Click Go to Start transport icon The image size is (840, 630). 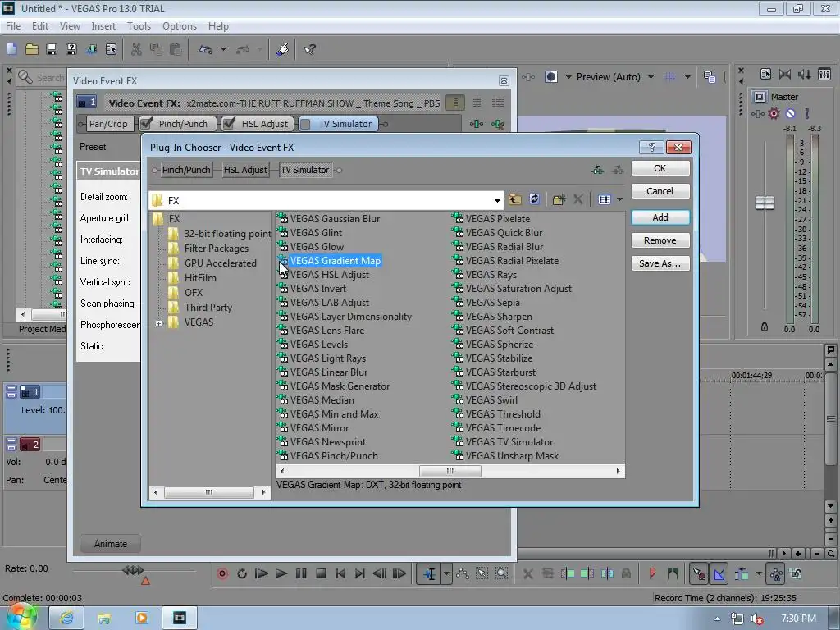click(x=340, y=573)
